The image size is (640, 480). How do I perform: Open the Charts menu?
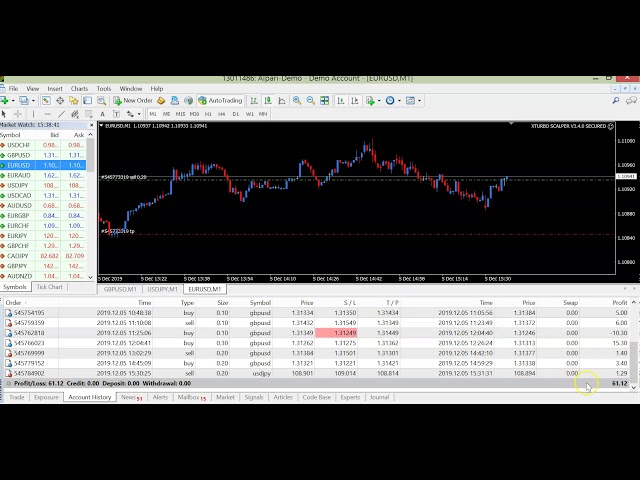point(79,88)
